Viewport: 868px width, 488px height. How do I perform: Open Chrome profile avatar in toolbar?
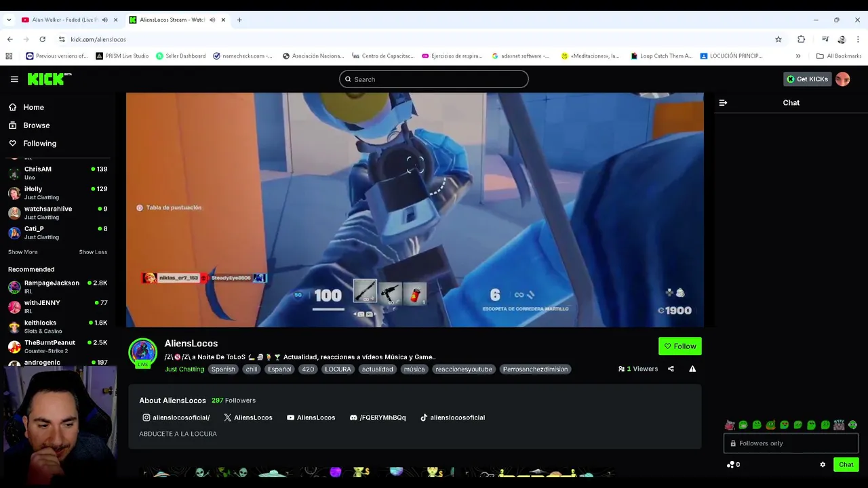842,39
